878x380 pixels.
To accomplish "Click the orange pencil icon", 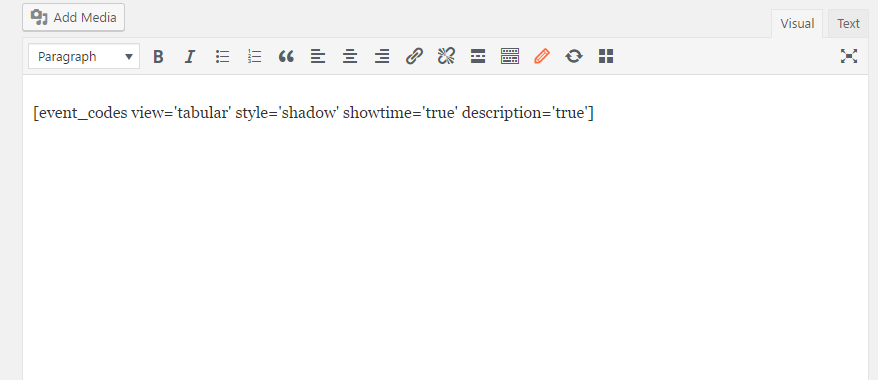I will [x=541, y=57].
